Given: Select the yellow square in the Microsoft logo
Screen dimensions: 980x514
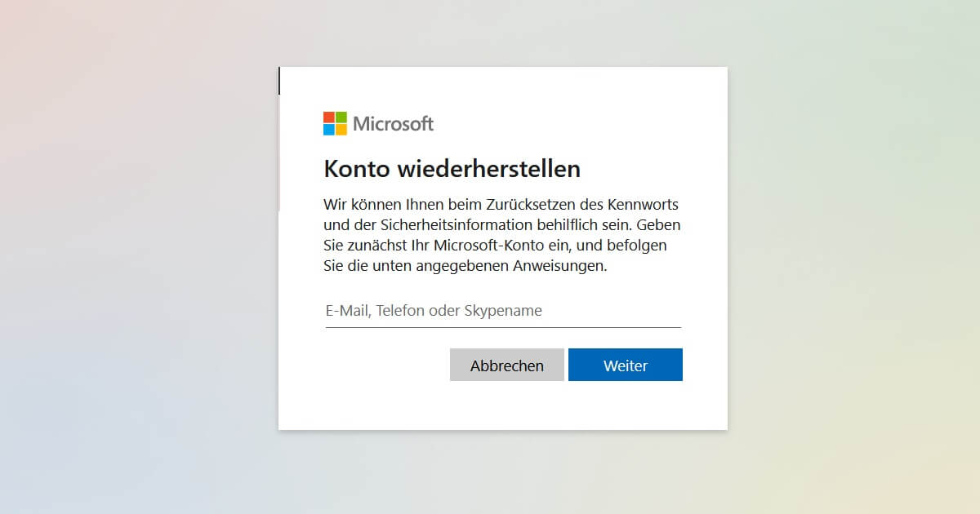Looking at the screenshot, I should point(343,131).
